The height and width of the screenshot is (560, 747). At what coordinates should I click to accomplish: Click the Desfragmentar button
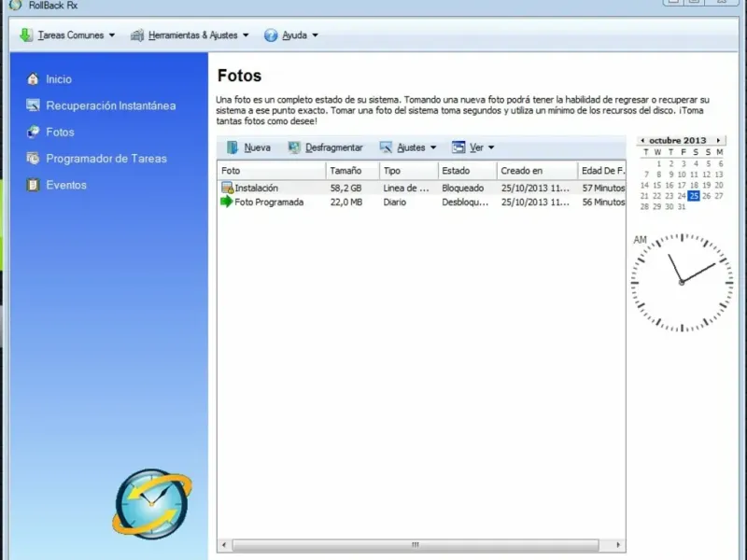click(326, 147)
